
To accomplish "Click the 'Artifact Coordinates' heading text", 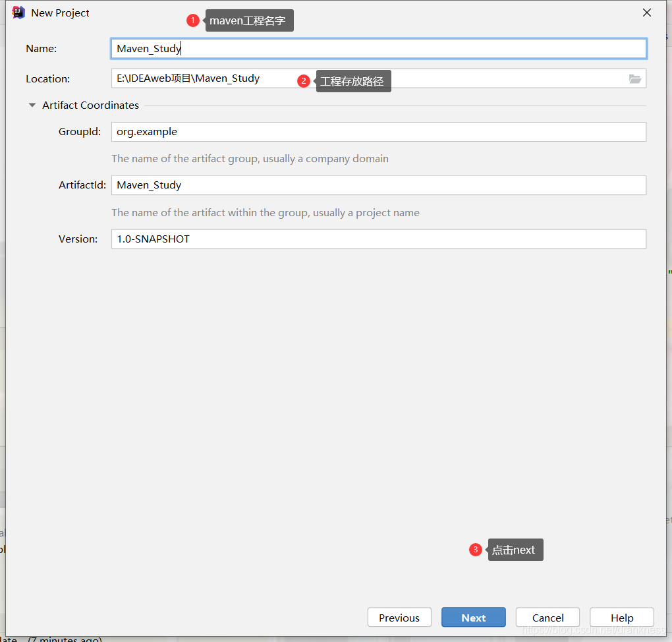I will tap(90, 105).
